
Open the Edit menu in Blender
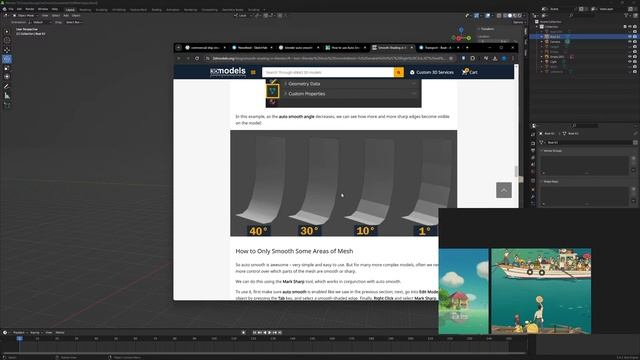click(x=19, y=9)
